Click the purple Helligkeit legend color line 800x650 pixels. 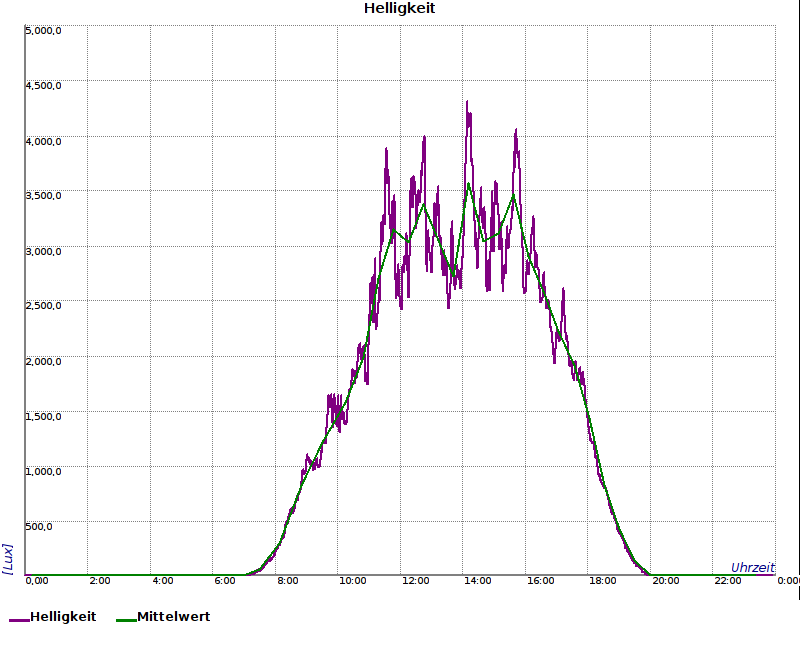click(19, 620)
